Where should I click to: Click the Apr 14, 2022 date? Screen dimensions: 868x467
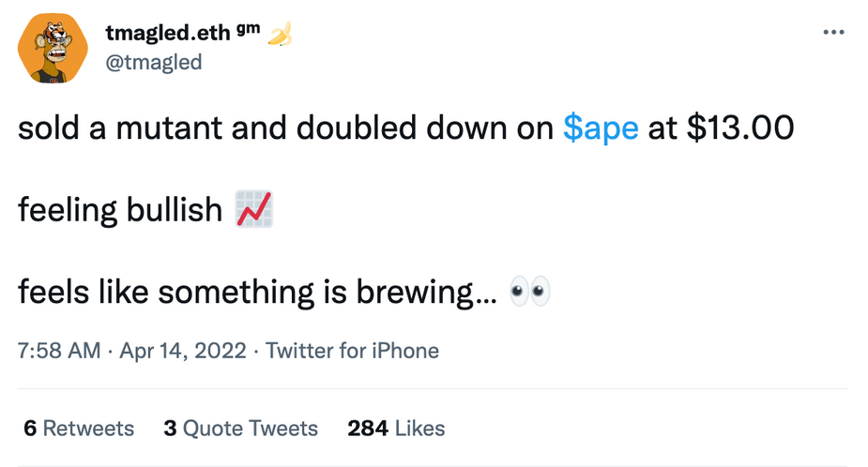click(x=182, y=351)
